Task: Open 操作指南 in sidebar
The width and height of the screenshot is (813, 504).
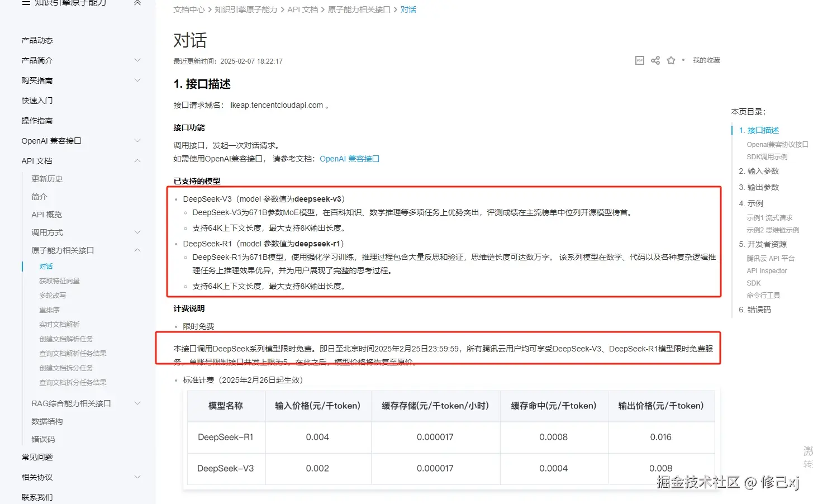Action: [37, 121]
